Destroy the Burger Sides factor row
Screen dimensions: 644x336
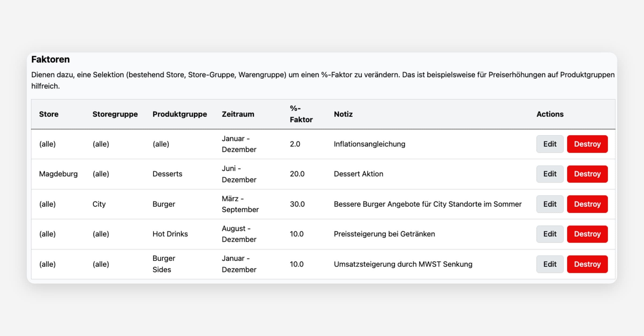click(587, 264)
